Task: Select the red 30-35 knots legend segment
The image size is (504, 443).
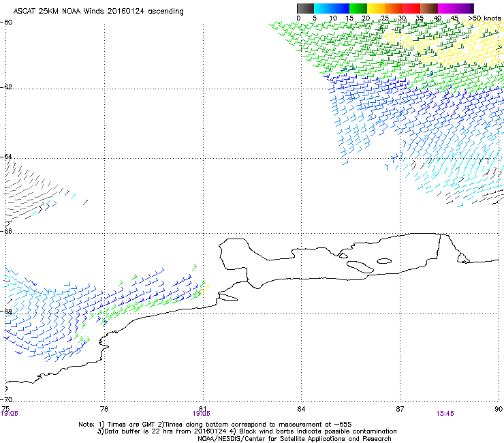Action: pos(411,8)
